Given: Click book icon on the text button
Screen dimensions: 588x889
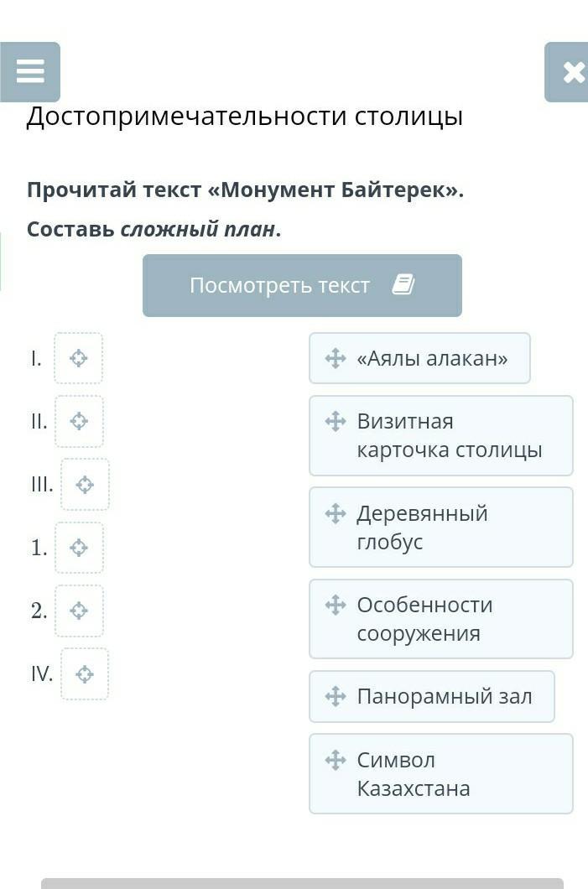Looking at the screenshot, I should [x=403, y=286].
